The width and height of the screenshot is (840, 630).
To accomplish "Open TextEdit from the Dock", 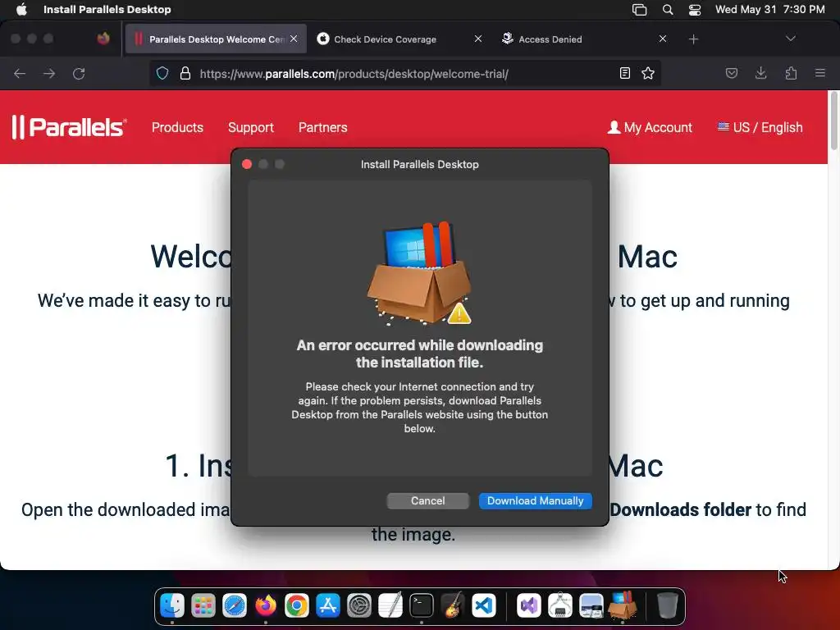I will click(390, 606).
